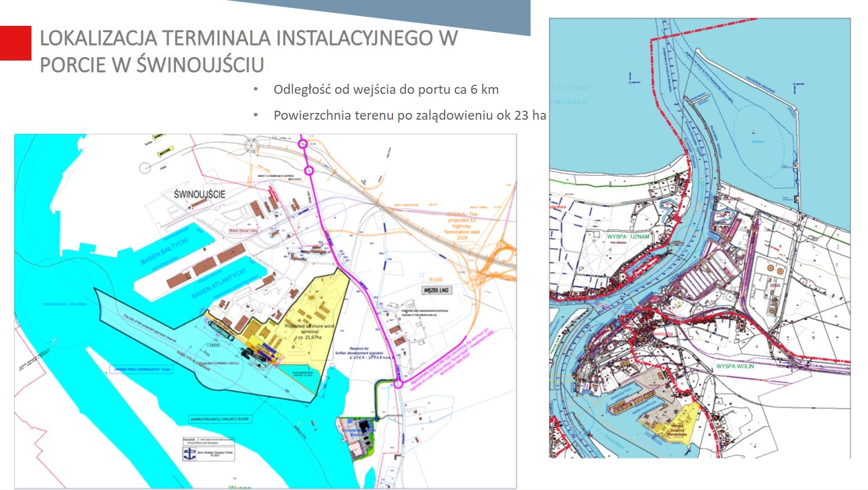Click the 'Projected offshore wind terminal' text

tap(309, 332)
